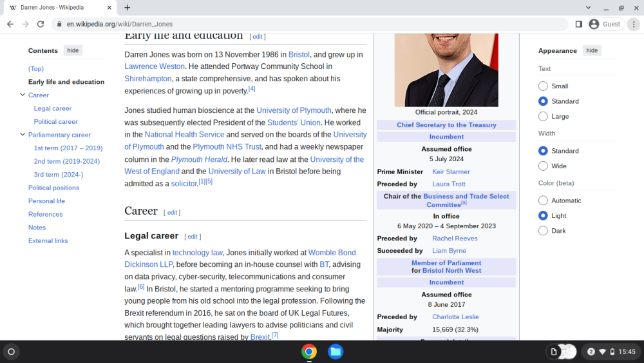Open a new tab with the plus icon
The image size is (644, 363).
pos(128,7)
